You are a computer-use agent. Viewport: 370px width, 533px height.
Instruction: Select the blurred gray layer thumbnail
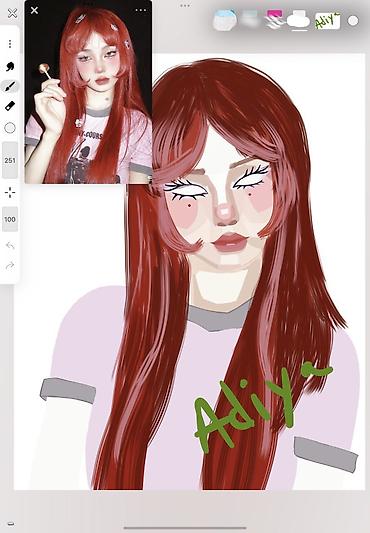(x=251, y=19)
